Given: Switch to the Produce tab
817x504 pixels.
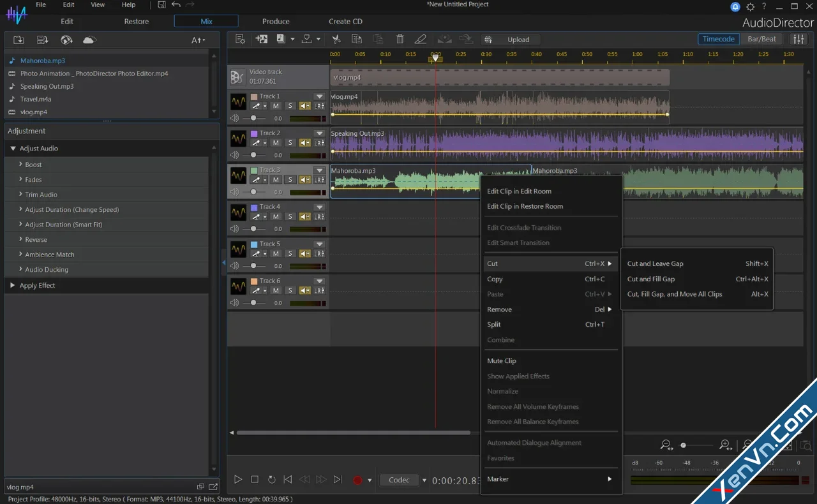Looking at the screenshot, I should [276, 21].
